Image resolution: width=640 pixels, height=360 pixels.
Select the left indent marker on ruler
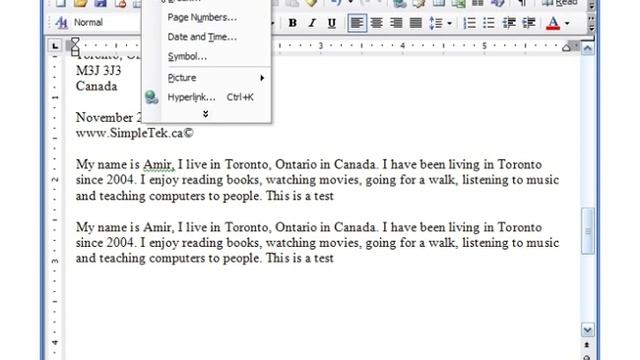[75, 52]
